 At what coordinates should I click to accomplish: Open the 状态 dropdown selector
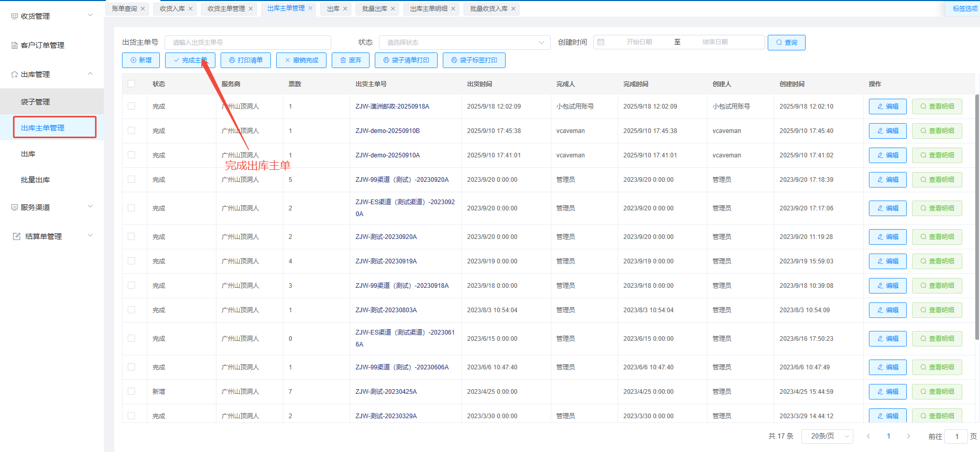pyautogui.click(x=465, y=43)
